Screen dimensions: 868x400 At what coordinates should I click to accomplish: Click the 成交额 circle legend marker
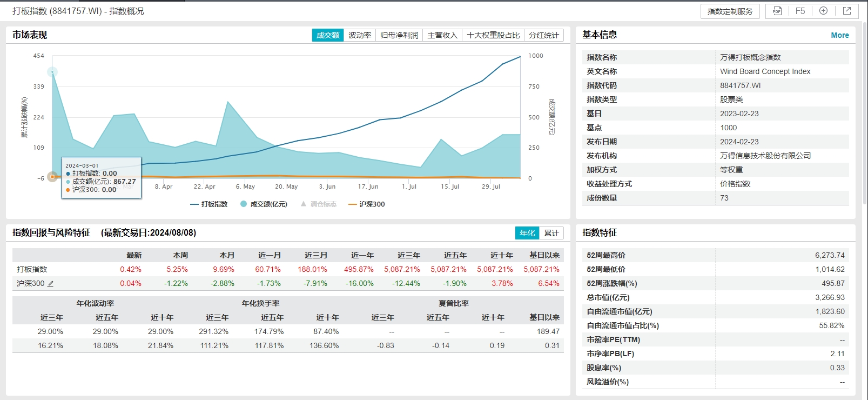244,204
